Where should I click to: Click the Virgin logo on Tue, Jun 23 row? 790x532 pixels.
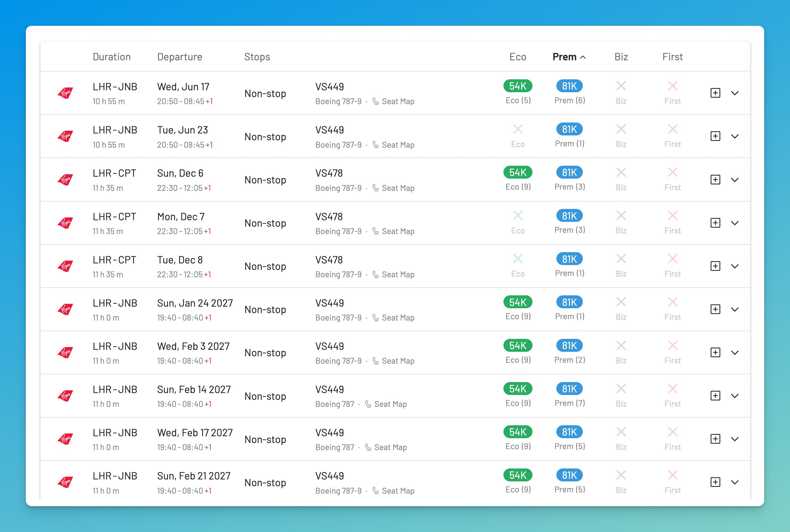(x=65, y=136)
